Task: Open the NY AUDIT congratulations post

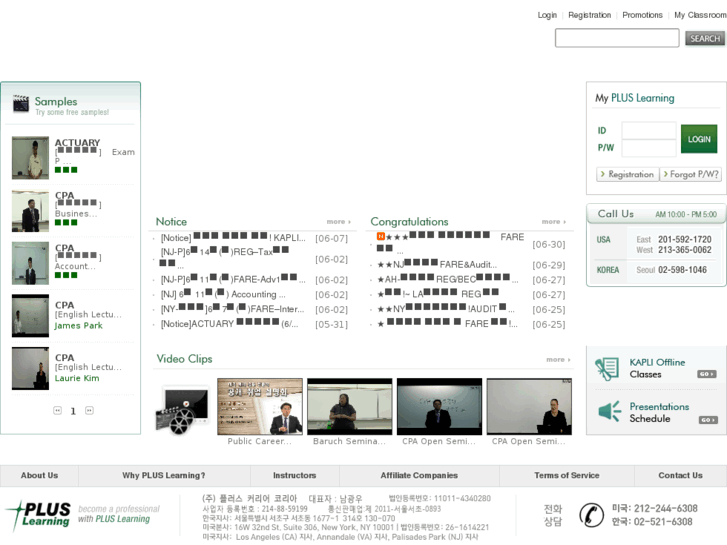Action: 446,309
